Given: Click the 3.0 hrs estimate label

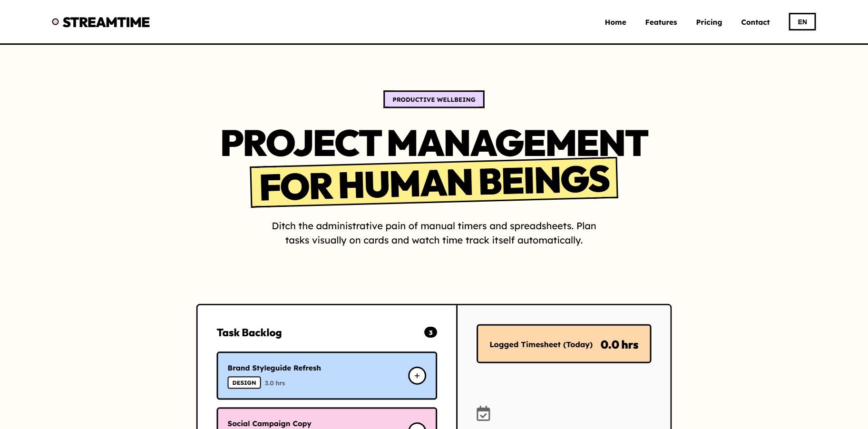Looking at the screenshot, I should (275, 383).
